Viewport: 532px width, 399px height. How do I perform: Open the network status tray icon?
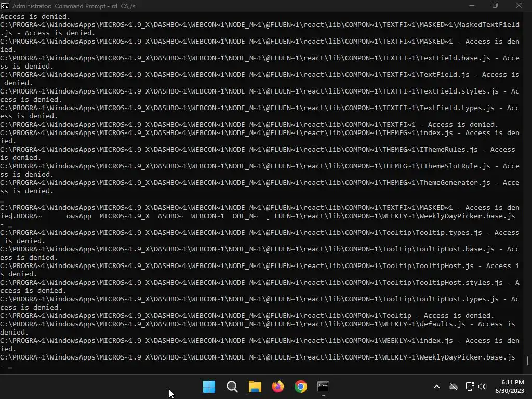click(470, 387)
